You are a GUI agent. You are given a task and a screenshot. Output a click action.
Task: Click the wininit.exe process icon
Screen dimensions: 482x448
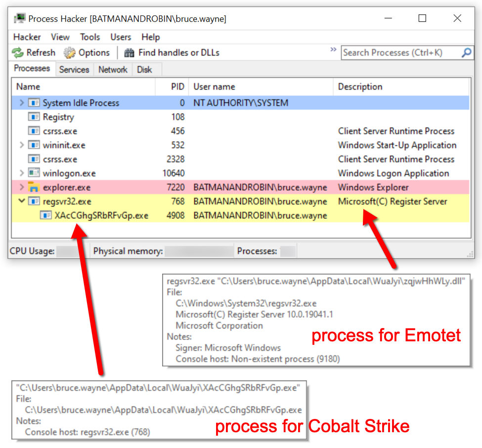tap(34, 145)
